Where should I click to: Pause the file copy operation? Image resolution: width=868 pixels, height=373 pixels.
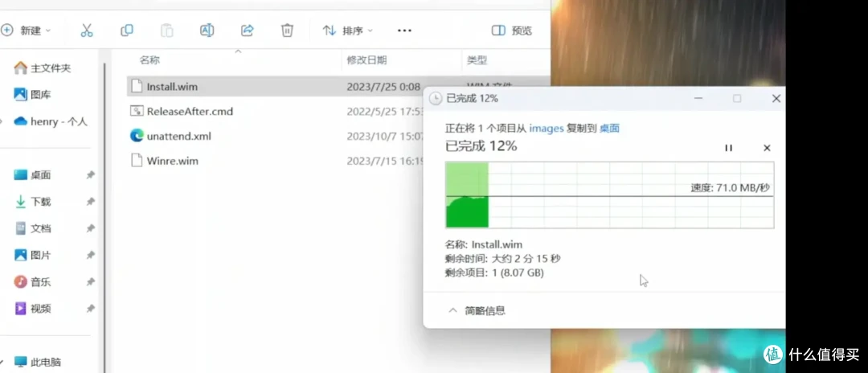tap(728, 148)
